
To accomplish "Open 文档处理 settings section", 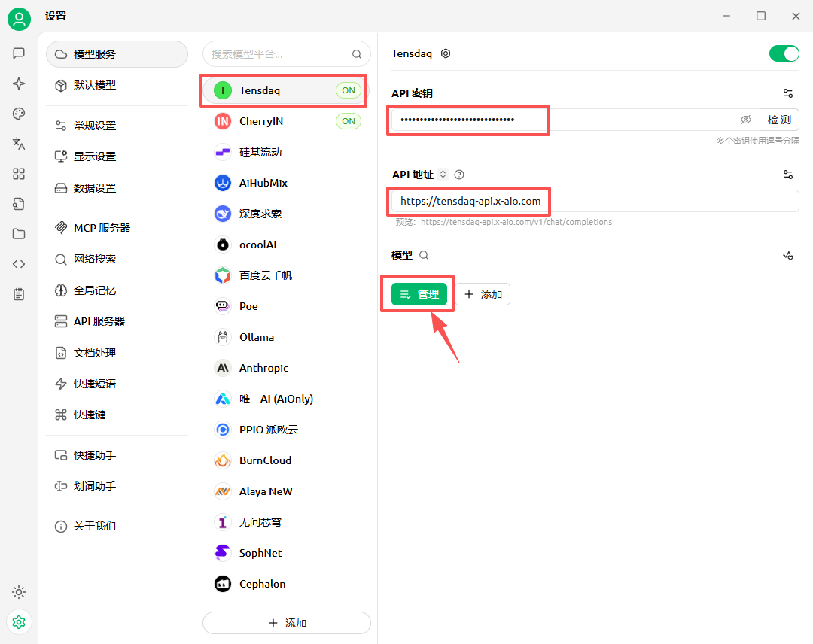I will point(117,353).
